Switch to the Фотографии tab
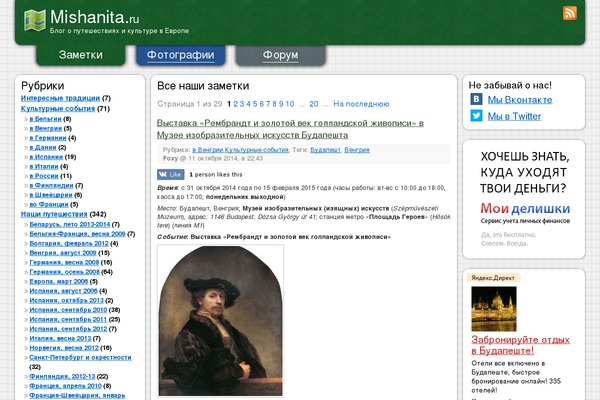Image resolution: width=600 pixels, height=400 pixels. [x=181, y=55]
